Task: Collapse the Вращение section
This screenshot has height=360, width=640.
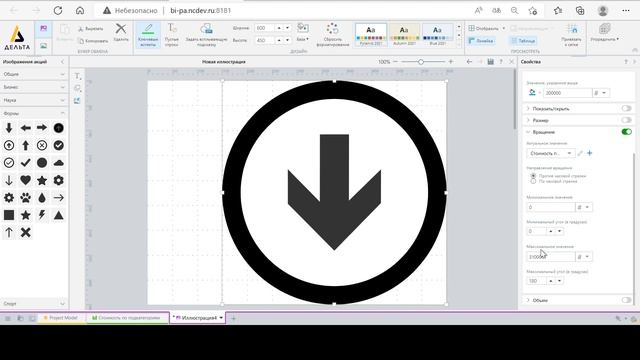Action: (528, 132)
